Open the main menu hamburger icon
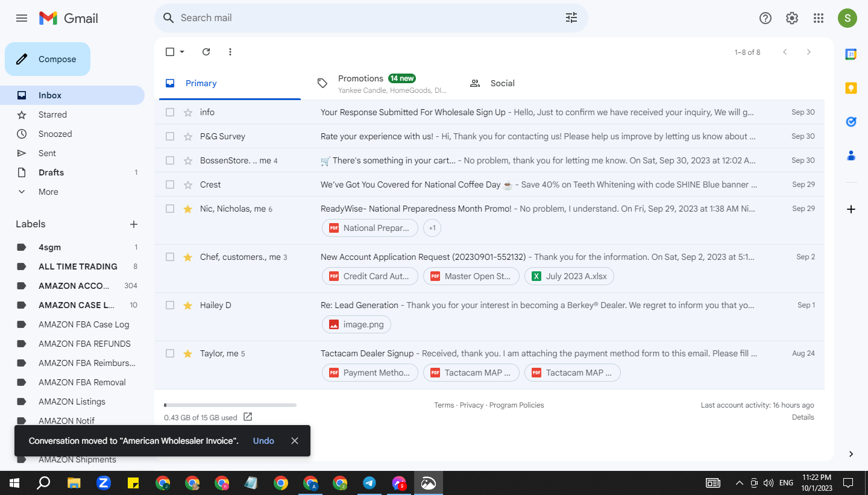The width and height of the screenshot is (868, 495). 22,18
